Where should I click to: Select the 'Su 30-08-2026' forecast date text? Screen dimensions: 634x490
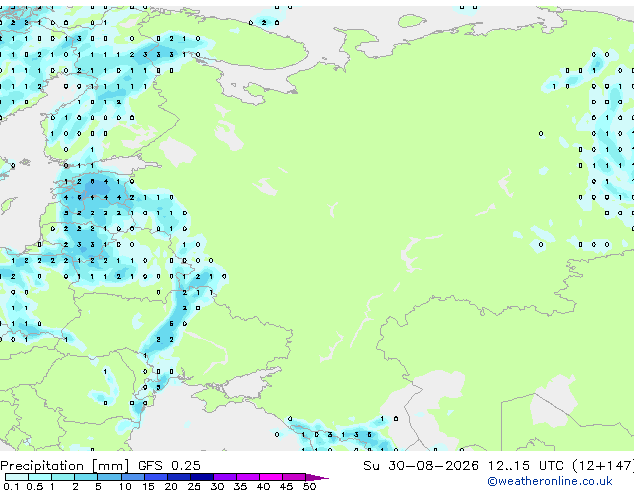click(x=421, y=466)
